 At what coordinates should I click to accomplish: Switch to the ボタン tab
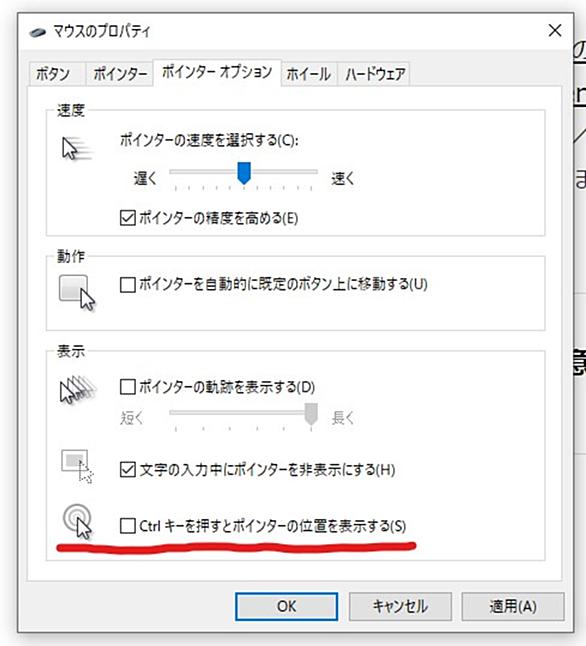pyautogui.click(x=57, y=74)
